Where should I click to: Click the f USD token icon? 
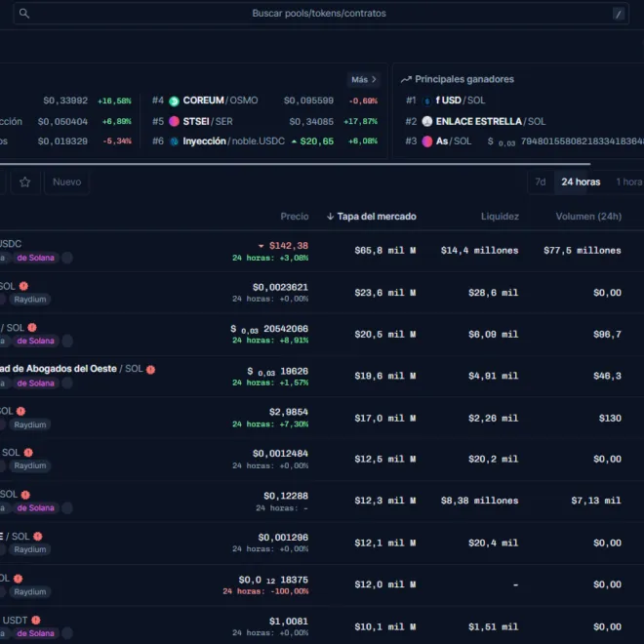427,101
